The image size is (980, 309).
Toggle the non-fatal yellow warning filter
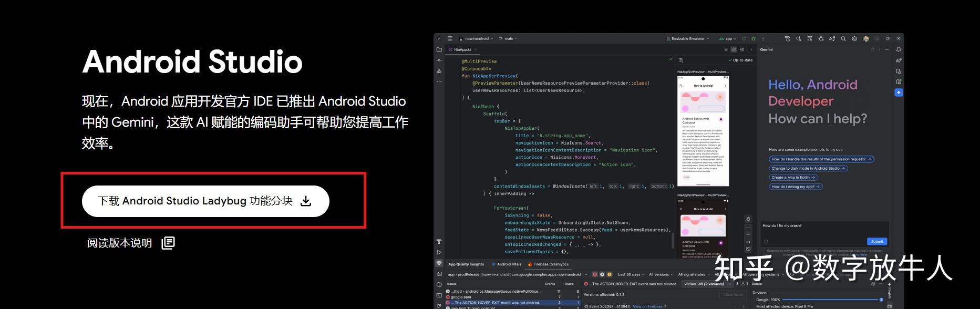(x=610, y=274)
